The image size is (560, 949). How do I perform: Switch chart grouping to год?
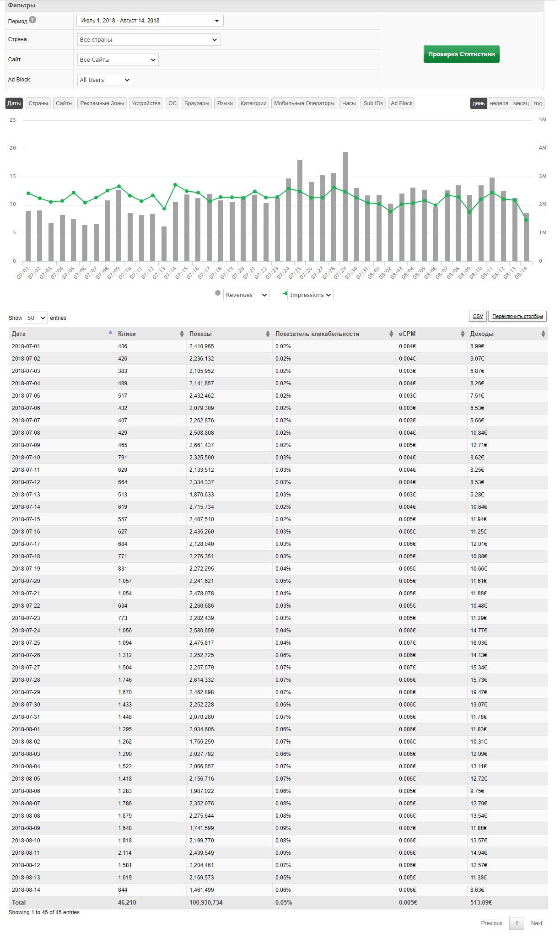(538, 103)
